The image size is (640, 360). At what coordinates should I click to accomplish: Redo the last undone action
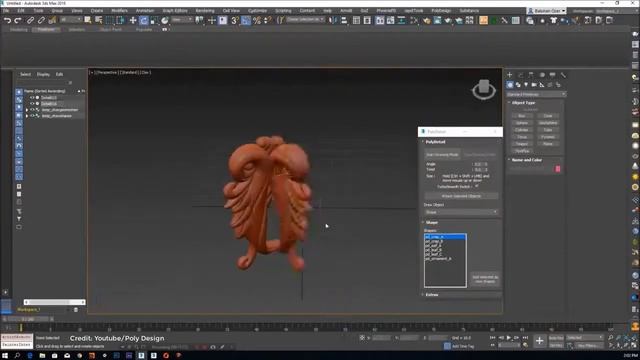point(18,20)
